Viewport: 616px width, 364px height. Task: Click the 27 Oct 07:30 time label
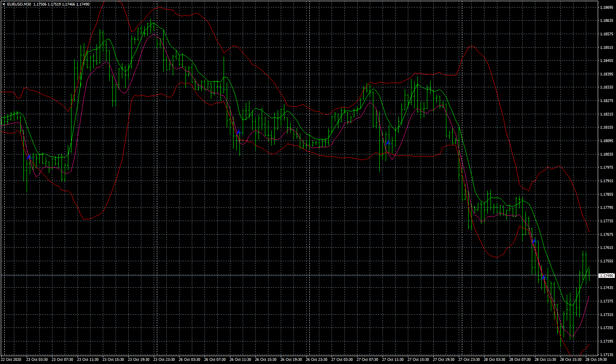pos(367,360)
